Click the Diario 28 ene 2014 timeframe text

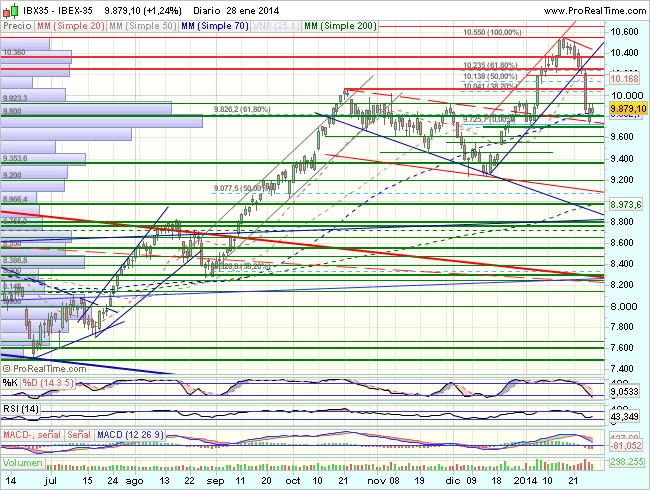[236, 11]
